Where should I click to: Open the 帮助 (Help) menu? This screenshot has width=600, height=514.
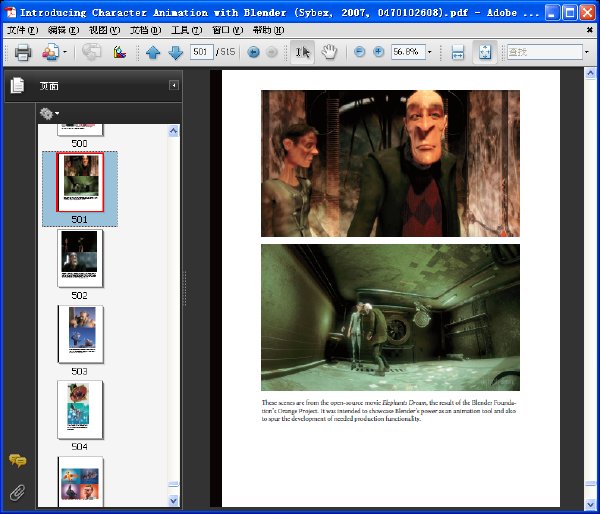268,30
